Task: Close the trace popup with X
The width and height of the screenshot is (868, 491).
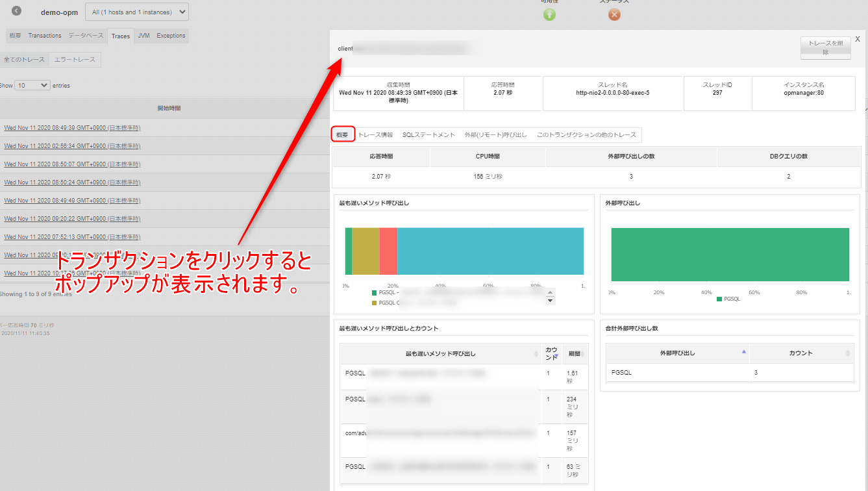Action: tap(858, 39)
